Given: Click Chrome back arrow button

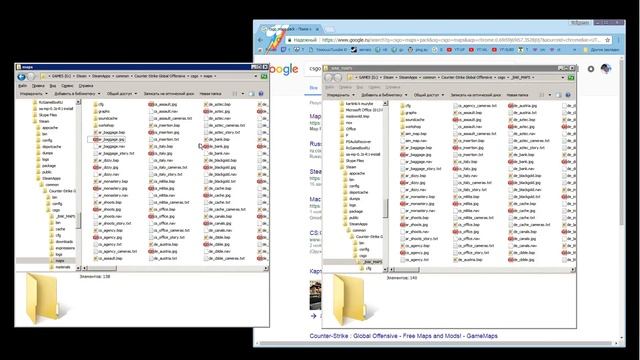Looking at the screenshot, I should pyautogui.click(x=260, y=40).
